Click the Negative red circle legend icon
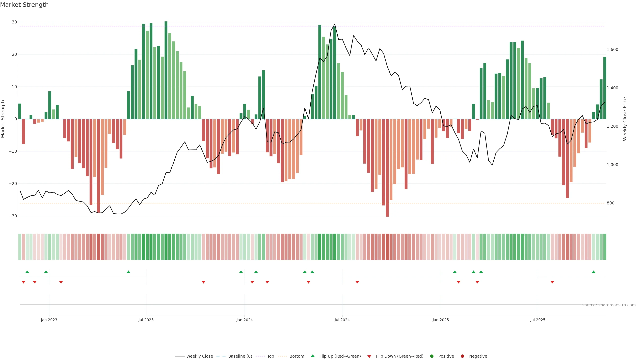The image size is (644, 362). click(x=462, y=356)
